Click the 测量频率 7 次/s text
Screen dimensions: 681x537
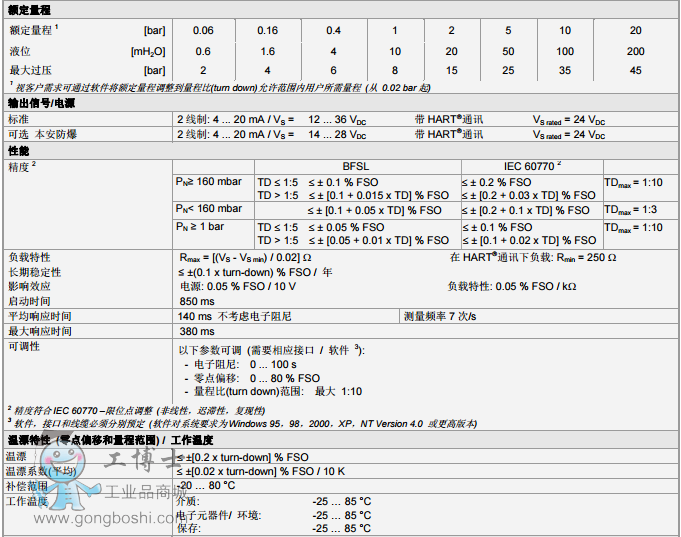[x=440, y=316]
